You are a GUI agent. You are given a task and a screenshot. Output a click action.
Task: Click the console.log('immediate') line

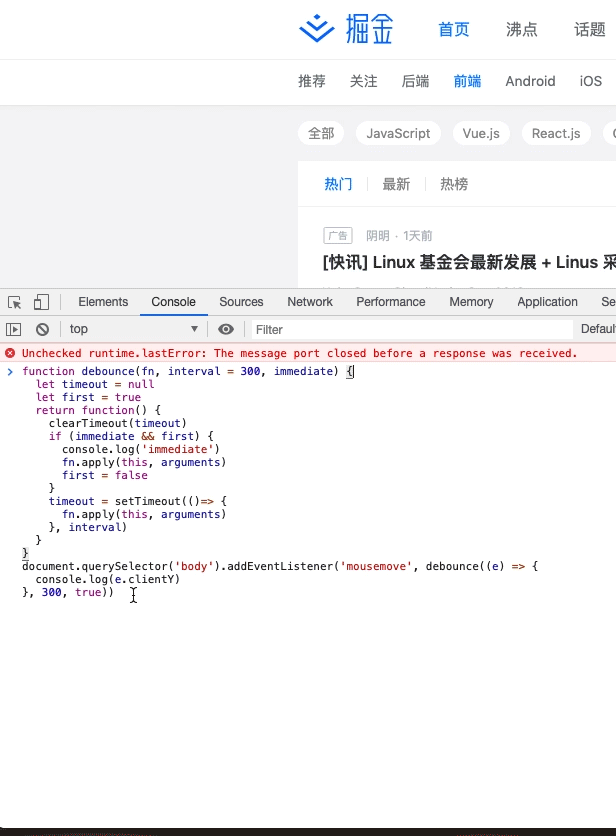tap(141, 449)
